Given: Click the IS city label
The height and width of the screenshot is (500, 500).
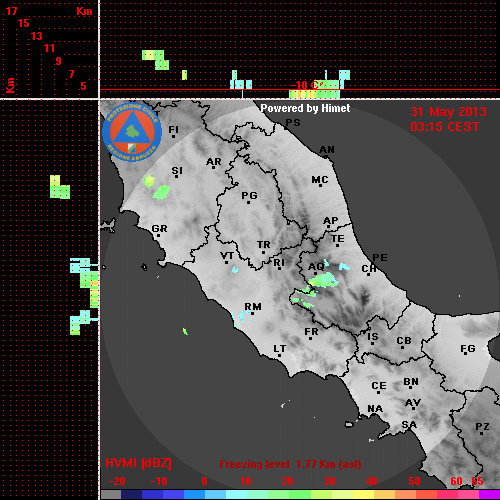Looking at the screenshot, I should 373,337.
